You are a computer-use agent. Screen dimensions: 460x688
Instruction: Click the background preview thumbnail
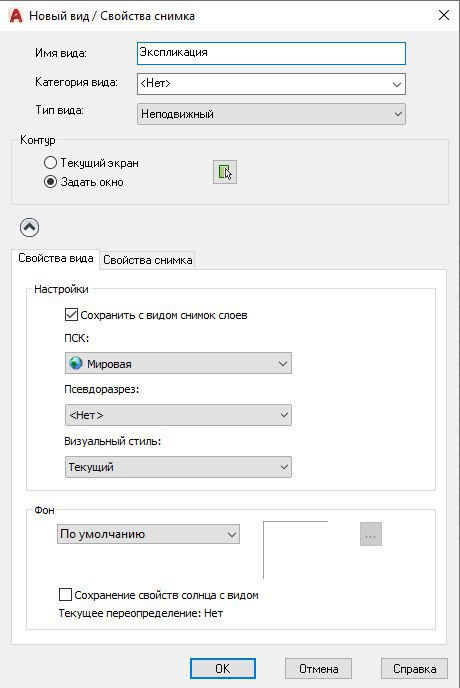tap(296, 550)
